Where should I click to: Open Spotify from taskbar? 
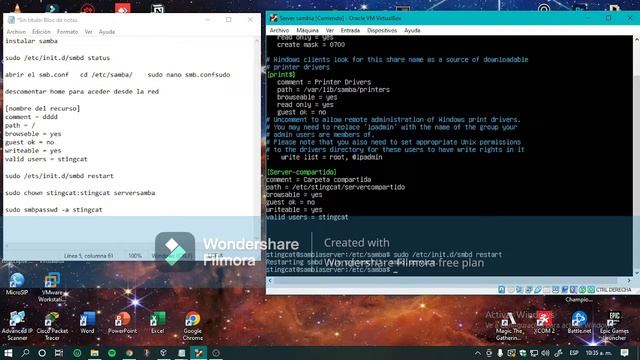(x=112, y=353)
